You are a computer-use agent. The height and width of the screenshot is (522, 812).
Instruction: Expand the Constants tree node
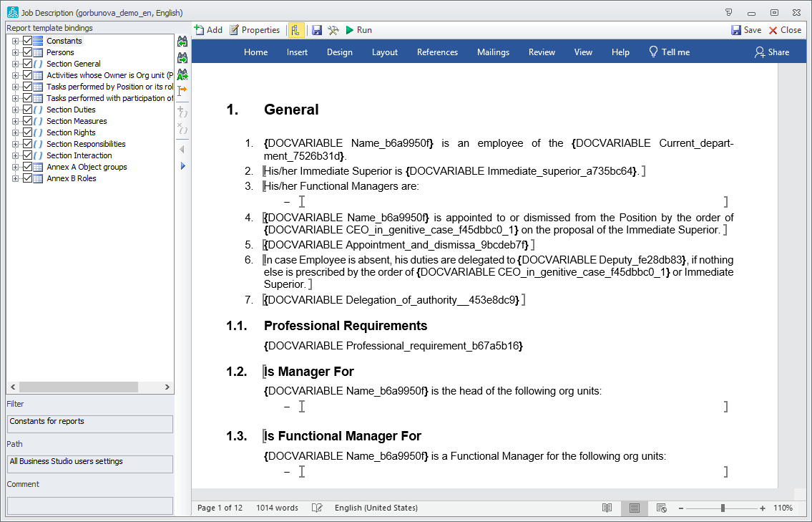(15, 41)
